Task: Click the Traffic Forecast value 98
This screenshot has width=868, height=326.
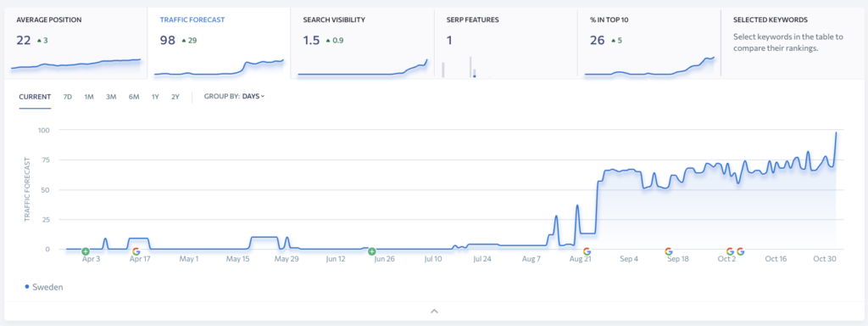Action: pos(168,40)
